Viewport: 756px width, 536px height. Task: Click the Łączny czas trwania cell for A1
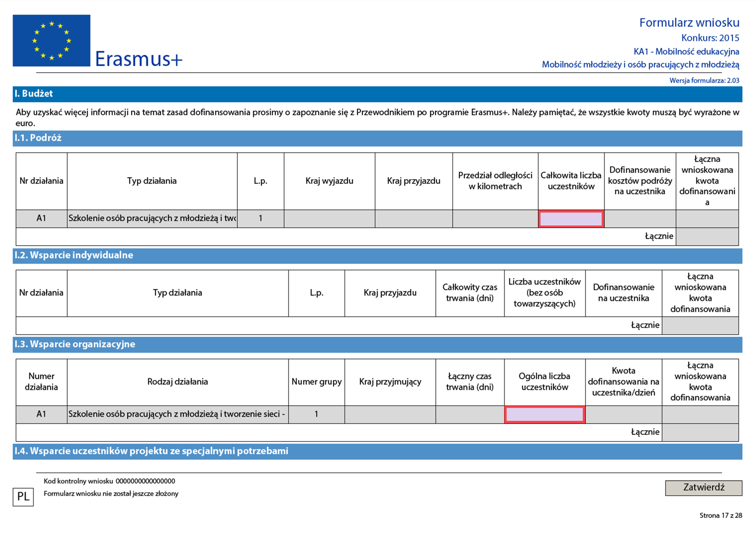470,414
